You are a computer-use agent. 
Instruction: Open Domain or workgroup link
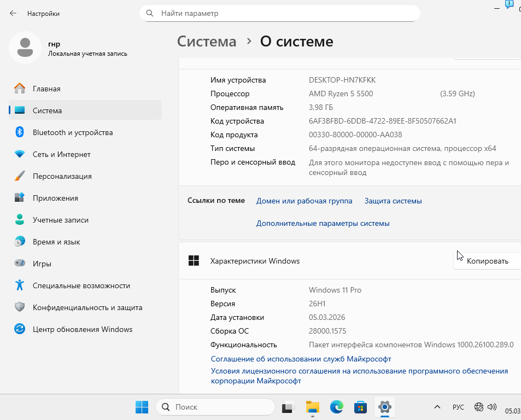(x=304, y=201)
